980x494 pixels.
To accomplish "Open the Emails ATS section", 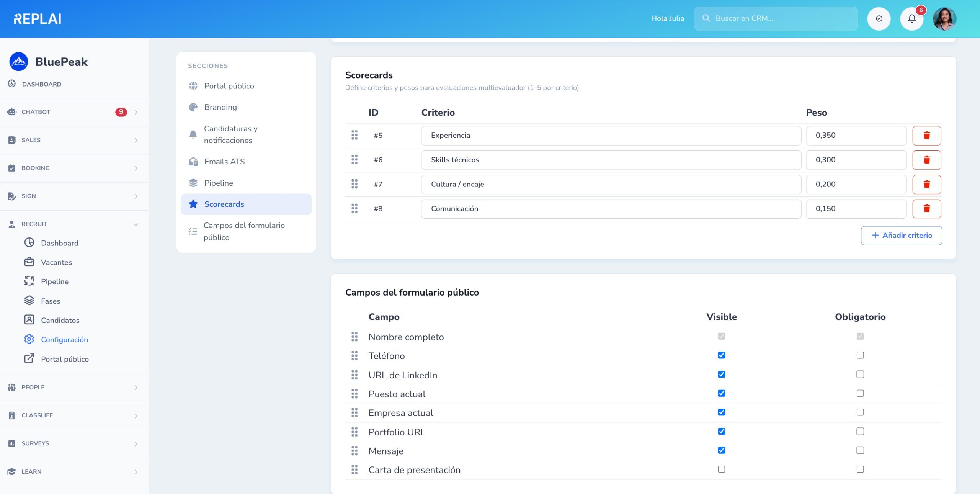I will (x=246, y=162).
